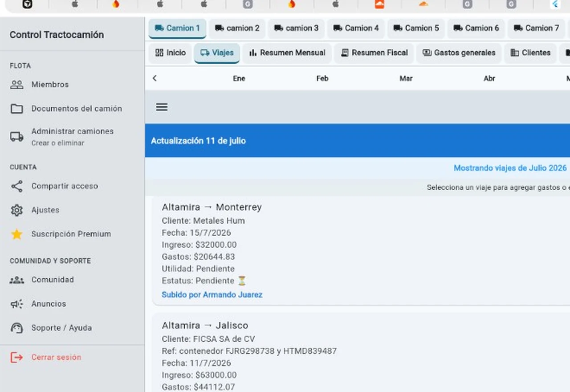Click the Ref: contenedor FJRG298738 line
Screen dimensions: 570x392
249,351
